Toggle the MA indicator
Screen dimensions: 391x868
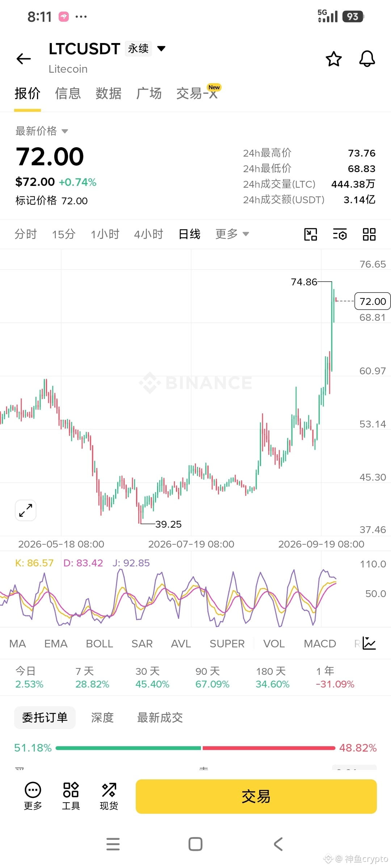point(17,644)
